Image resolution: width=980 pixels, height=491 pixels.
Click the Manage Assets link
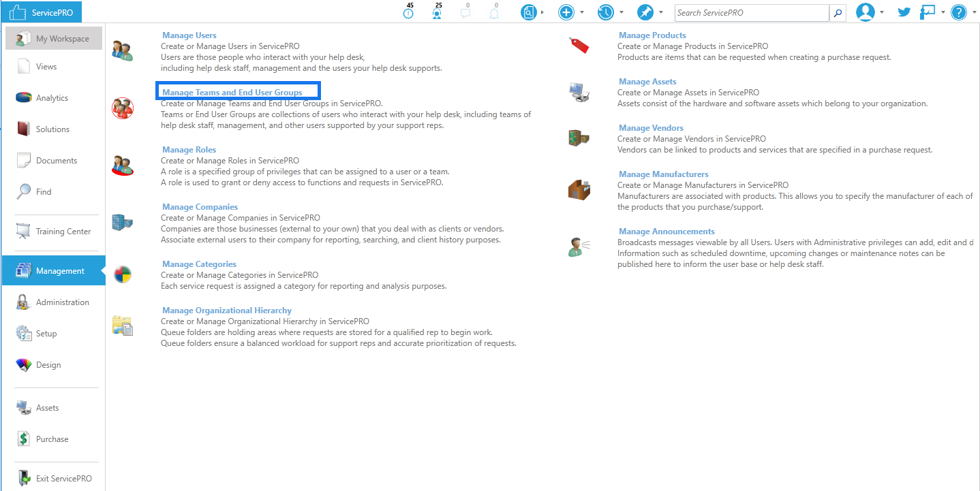pyautogui.click(x=647, y=82)
